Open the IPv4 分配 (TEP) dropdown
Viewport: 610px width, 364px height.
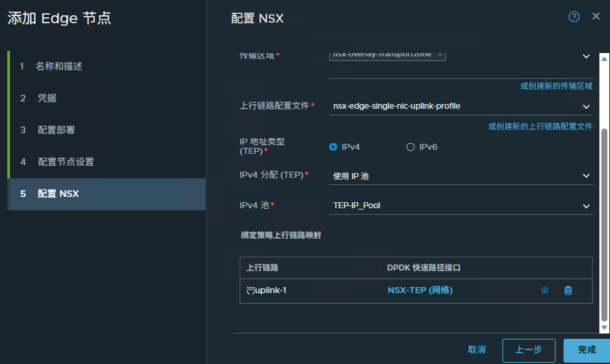tap(586, 176)
